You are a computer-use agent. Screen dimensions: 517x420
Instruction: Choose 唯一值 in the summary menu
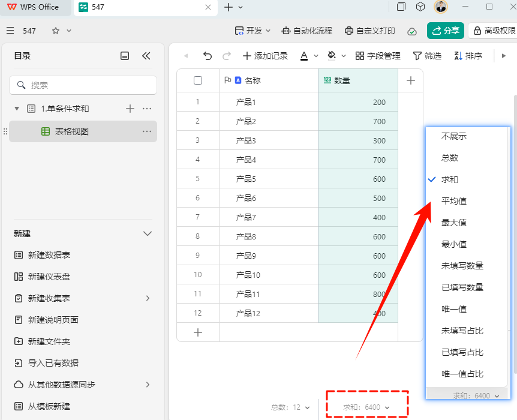pos(454,309)
